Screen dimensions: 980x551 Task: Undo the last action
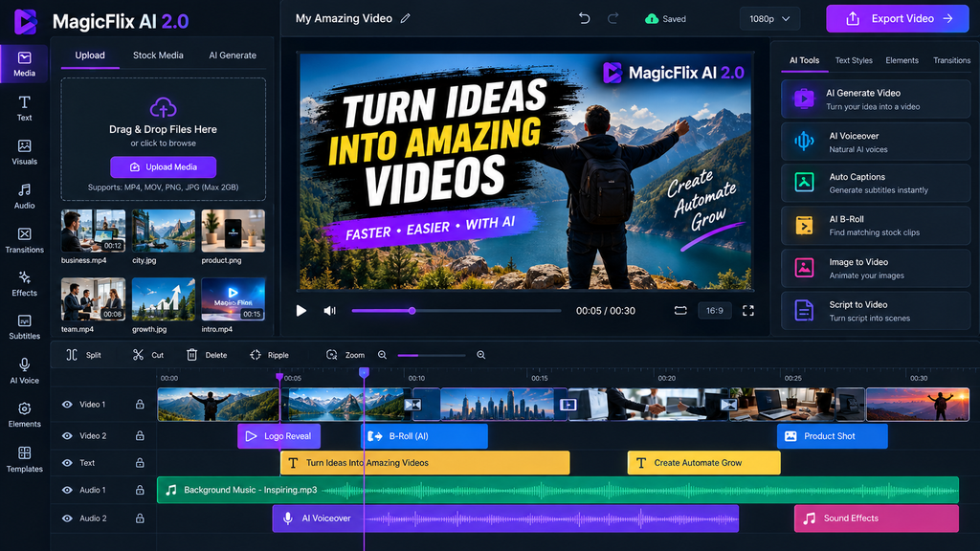[585, 19]
